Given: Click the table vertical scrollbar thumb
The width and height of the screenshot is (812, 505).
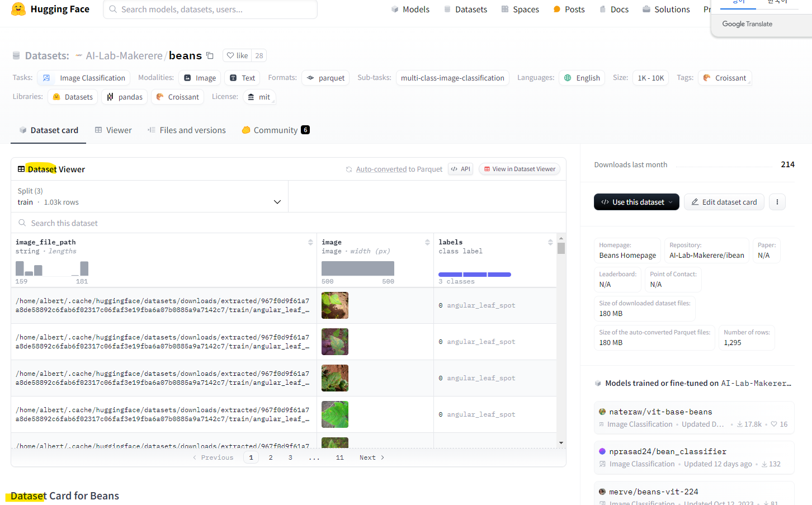Looking at the screenshot, I should point(561,248).
